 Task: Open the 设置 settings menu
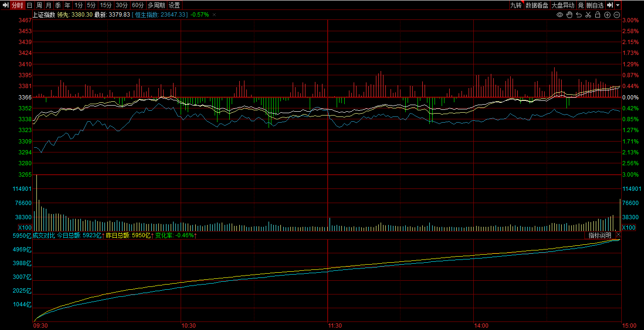(174, 5)
